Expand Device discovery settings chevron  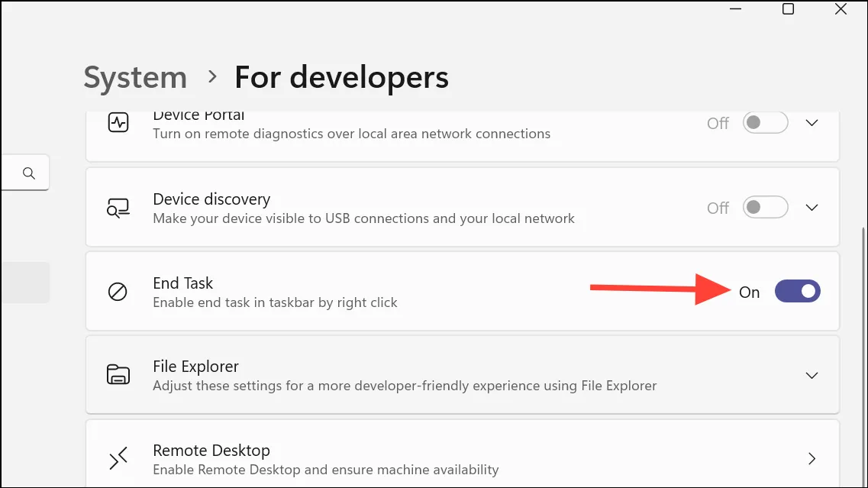click(x=812, y=208)
